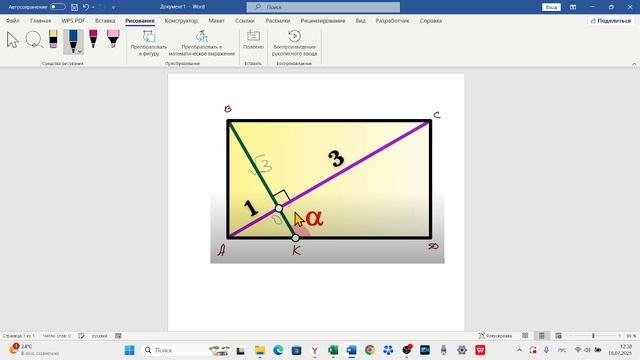
Task: Start ink replay playback
Action: pyautogui.click(x=294, y=43)
